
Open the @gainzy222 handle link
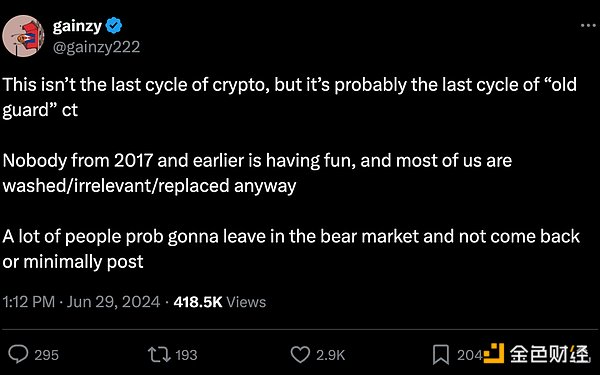click(x=96, y=47)
